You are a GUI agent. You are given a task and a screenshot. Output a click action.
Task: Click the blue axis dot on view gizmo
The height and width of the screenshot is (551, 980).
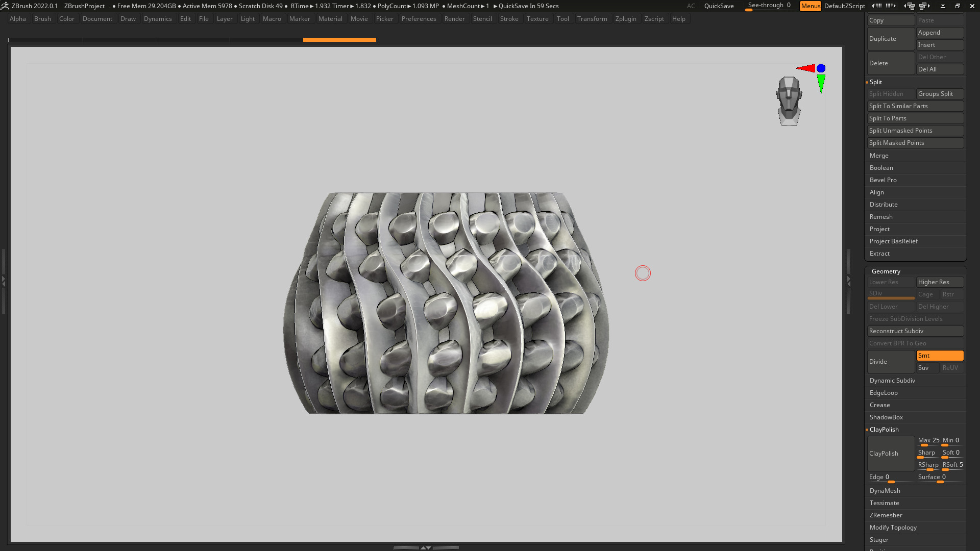point(821,68)
